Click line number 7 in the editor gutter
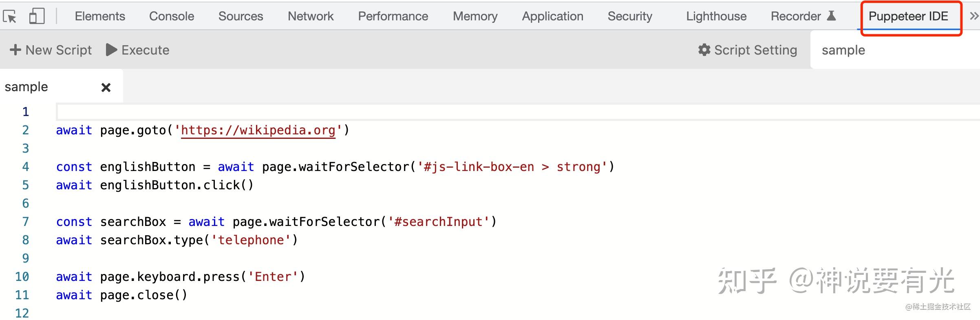This screenshot has width=980, height=320. click(x=25, y=221)
